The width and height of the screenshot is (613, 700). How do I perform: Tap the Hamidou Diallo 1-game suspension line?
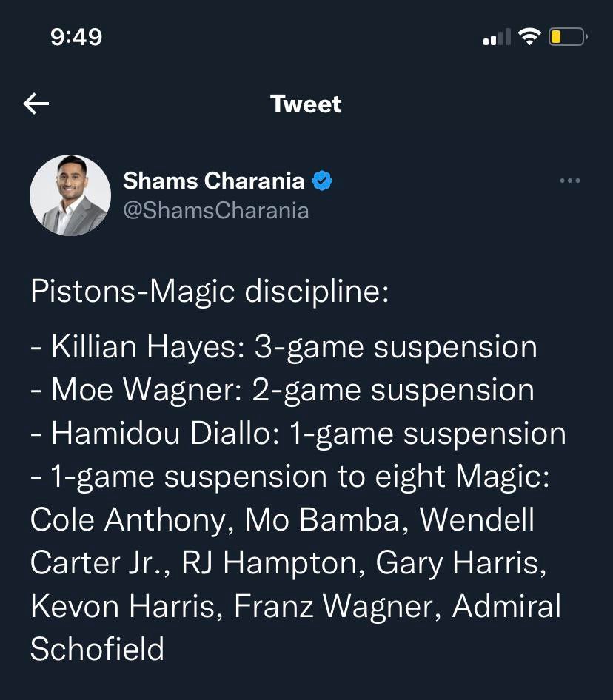coord(298,434)
